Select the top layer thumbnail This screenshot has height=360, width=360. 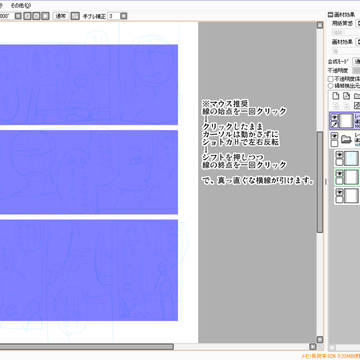[x=346, y=121]
